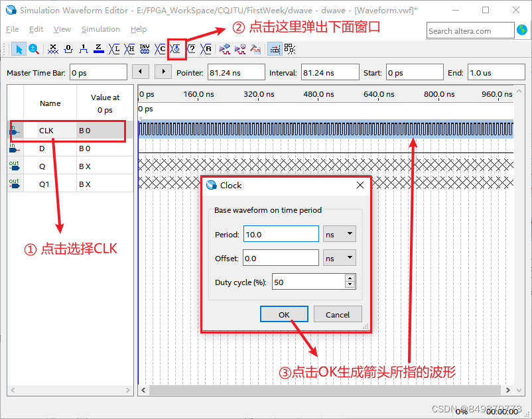The image size is (532, 419).
Task: Toggle snap to grid button
Action: click(x=289, y=49)
